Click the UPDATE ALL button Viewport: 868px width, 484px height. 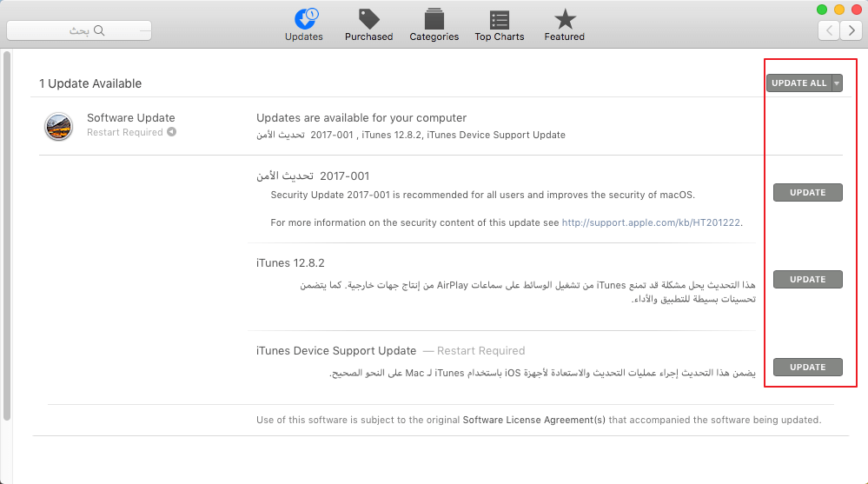798,83
